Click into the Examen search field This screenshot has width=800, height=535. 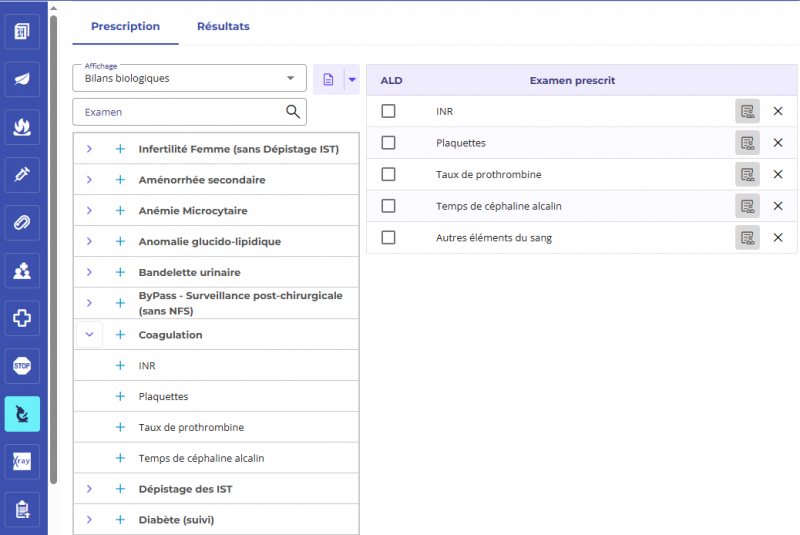(180, 112)
